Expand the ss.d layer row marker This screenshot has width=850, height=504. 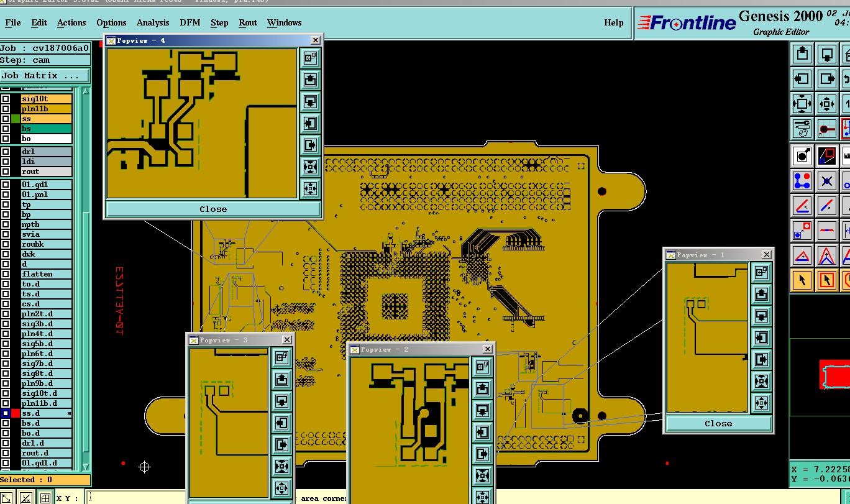pos(69,413)
